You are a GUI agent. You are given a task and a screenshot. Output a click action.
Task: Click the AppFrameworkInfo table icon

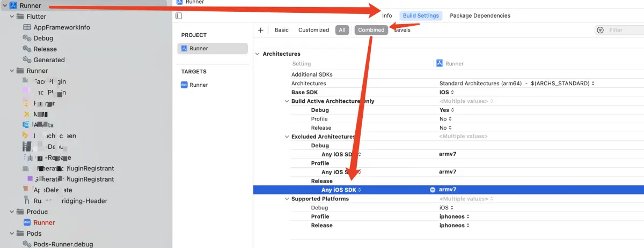pos(27,27)
